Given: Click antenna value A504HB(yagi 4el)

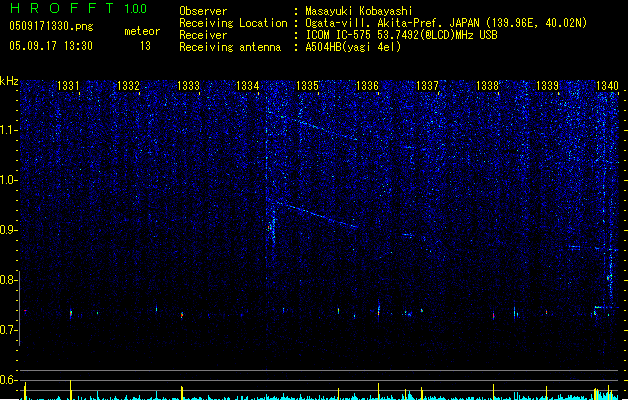Looking at the screenshot, I should tap(353, 47).
